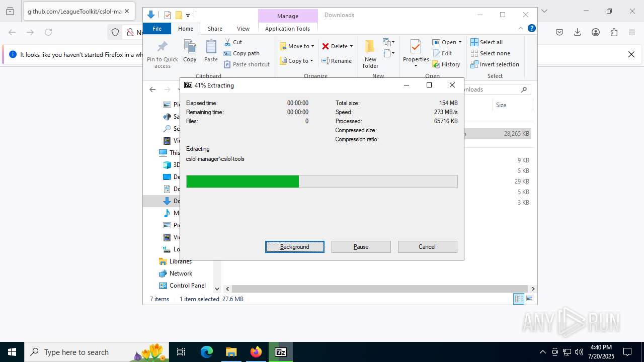The image size is (644, 362).
Task: Expand the Open dropdown arrow in ribbon
Action: (460, 42)
